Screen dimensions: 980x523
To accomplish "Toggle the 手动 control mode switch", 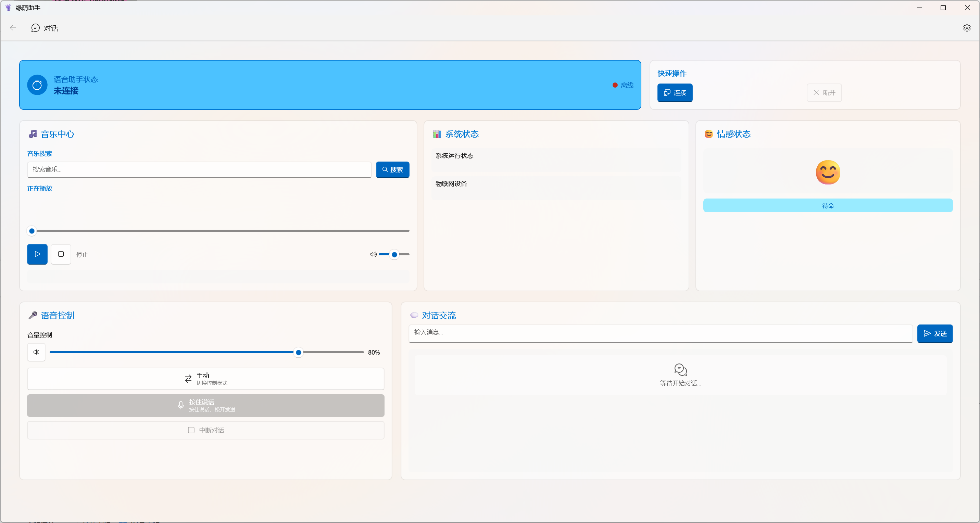I will (x=205, y=379).
